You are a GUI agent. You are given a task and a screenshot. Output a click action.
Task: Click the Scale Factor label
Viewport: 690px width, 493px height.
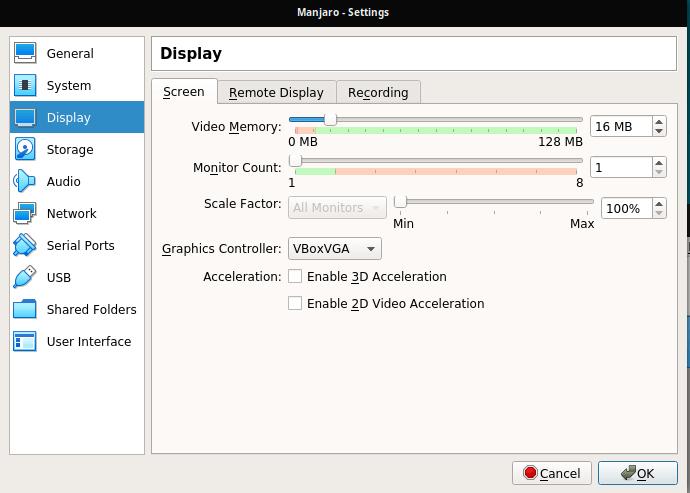click(242, 204)
